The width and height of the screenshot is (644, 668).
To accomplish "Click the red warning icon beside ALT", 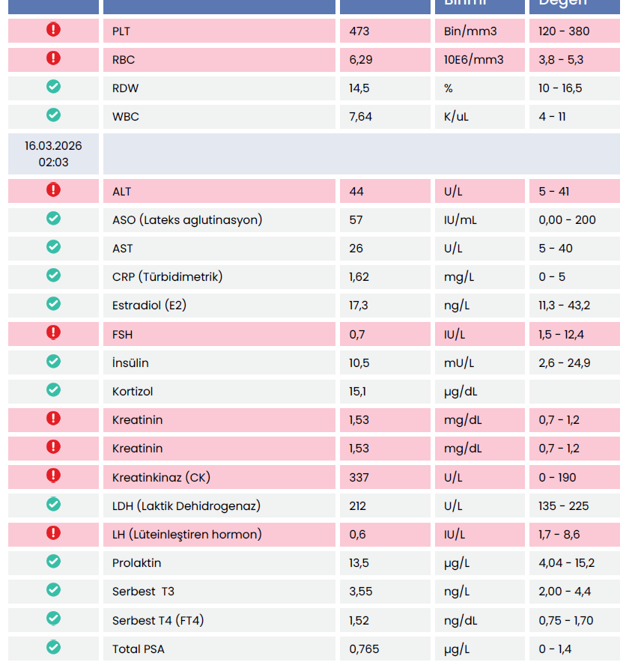I will 53,190.
